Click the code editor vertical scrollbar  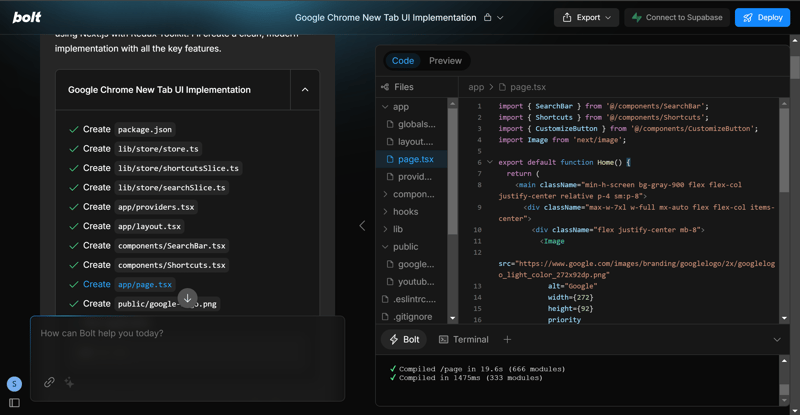(x=784, y=148)
